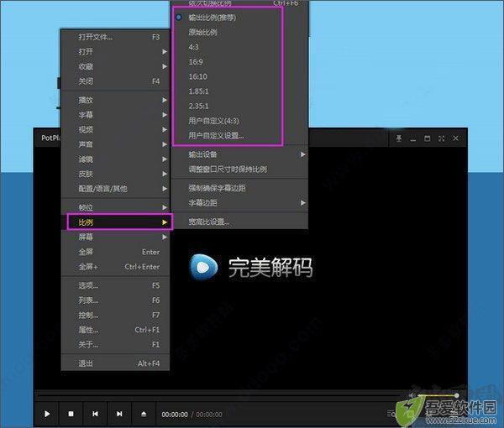Click the Eject/open file icon
504x428 pixels.
144,414
